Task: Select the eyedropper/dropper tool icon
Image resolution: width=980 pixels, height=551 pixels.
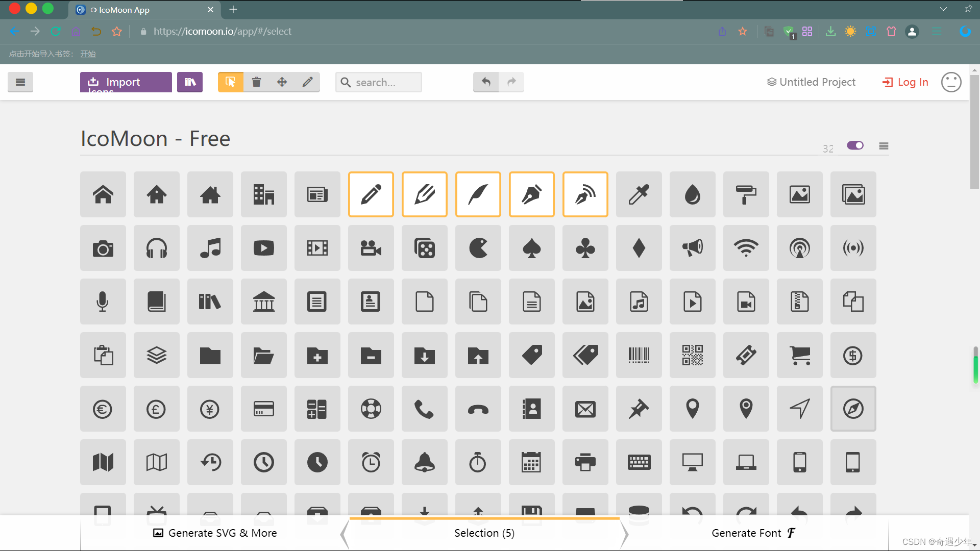Action: 639,194
